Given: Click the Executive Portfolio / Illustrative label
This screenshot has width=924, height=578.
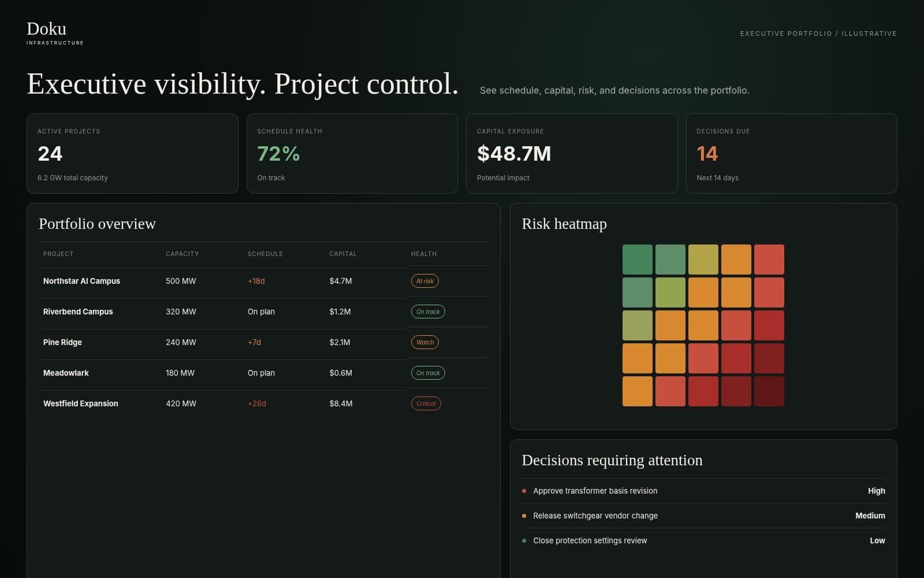Looking at the screenshot, I should click(818, 34).
